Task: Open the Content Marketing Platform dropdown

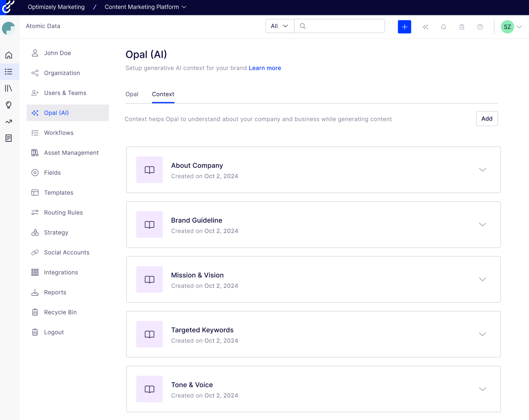Action: point(145,7)
